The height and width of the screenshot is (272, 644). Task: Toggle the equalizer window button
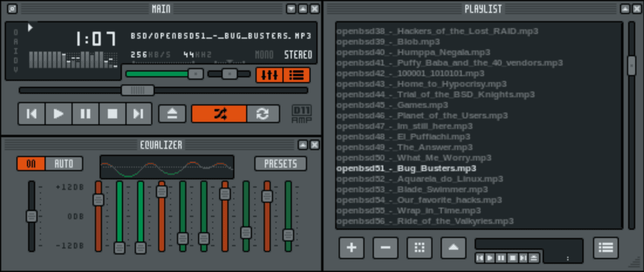pyautogui.click(x=270, y=75)
